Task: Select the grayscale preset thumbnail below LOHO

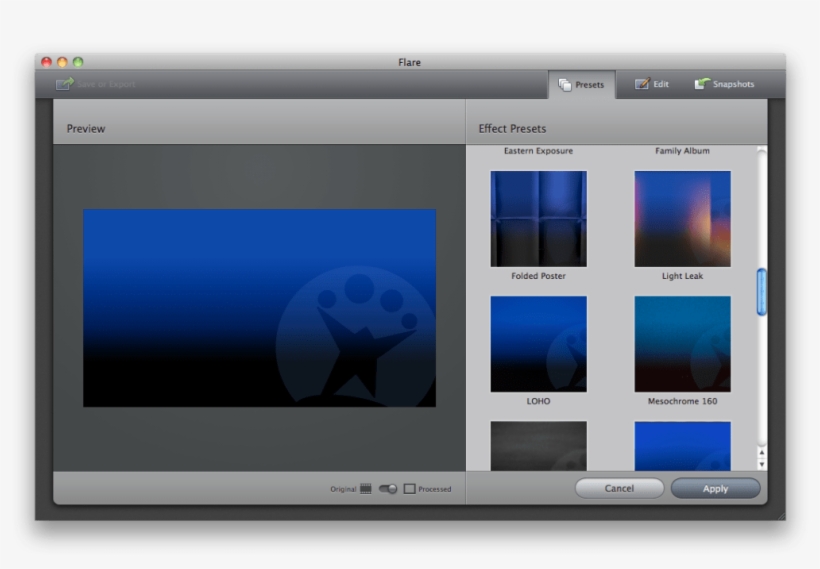Action: tap(539, 446)
